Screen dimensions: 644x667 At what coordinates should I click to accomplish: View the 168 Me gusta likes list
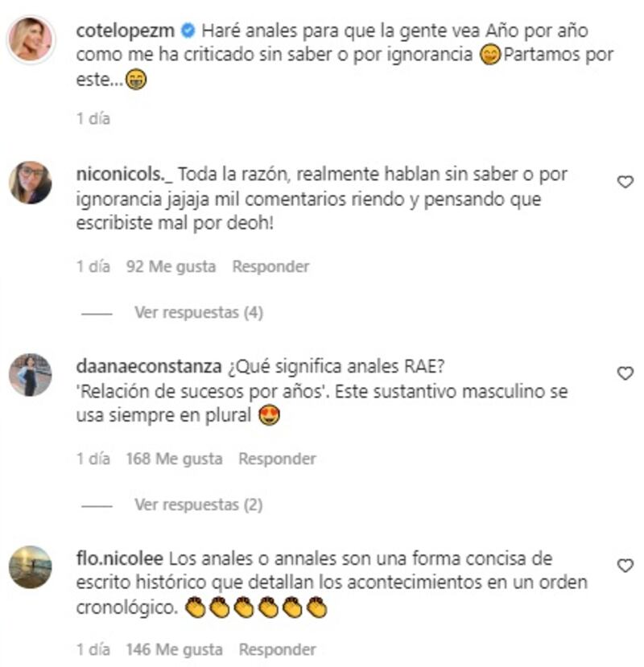[174, 459]
